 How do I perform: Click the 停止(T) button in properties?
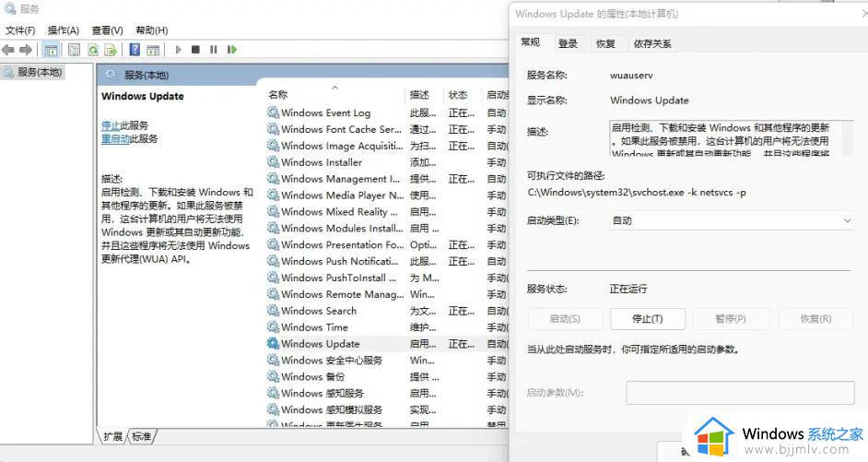pos(648,318)
